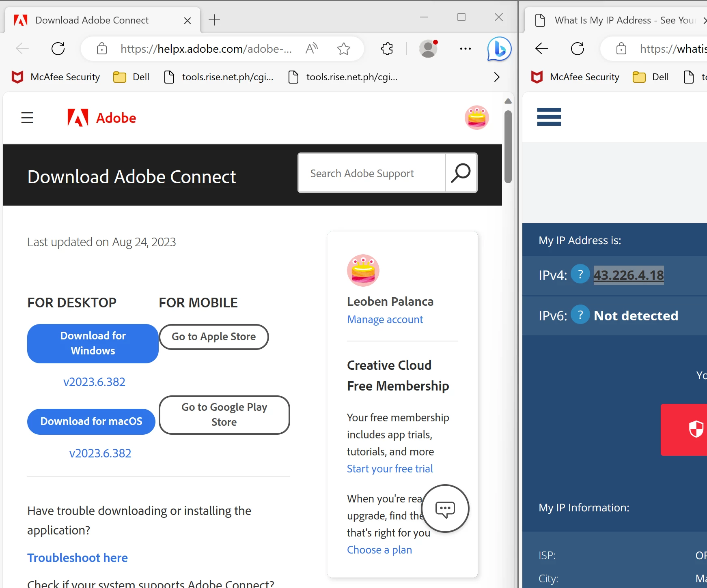Click the scrollbar up arrow on Adobe page

pos(508,101)
